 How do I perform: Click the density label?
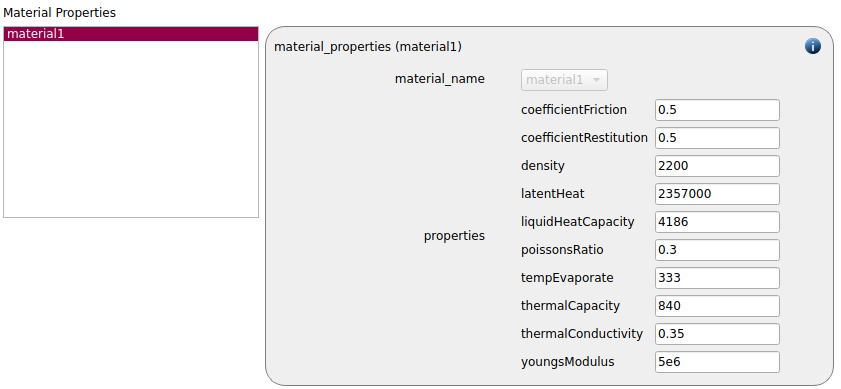(543, 166)
